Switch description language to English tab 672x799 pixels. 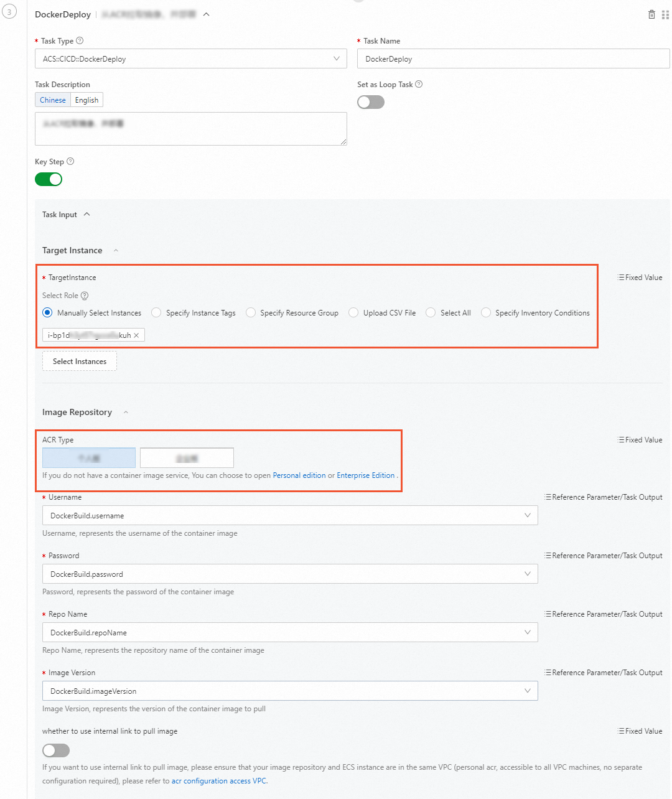point(86,100)
